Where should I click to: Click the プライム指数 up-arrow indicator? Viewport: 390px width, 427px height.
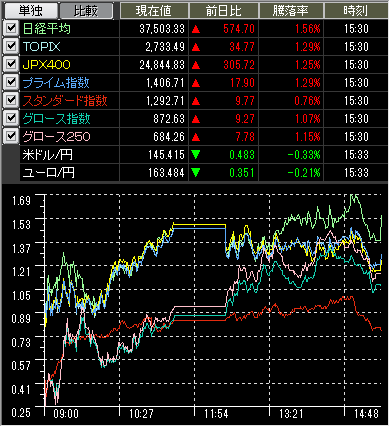tap(196, 83)
